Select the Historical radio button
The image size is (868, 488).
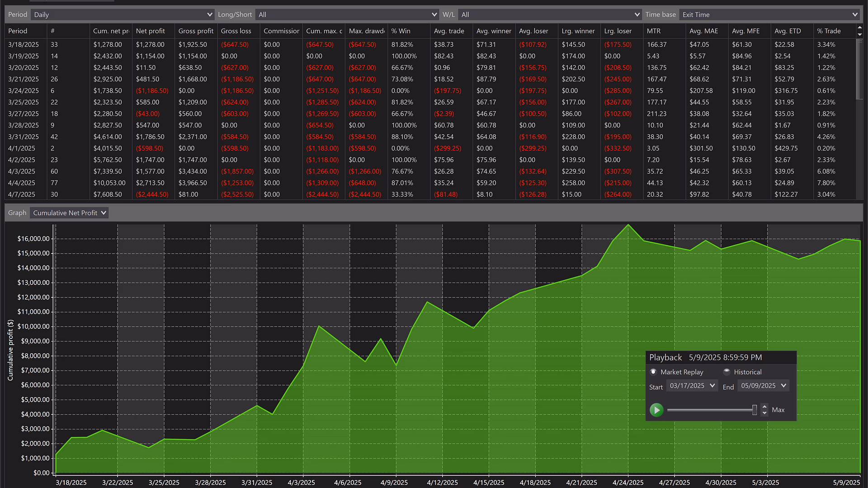click(x=726, y=372)
